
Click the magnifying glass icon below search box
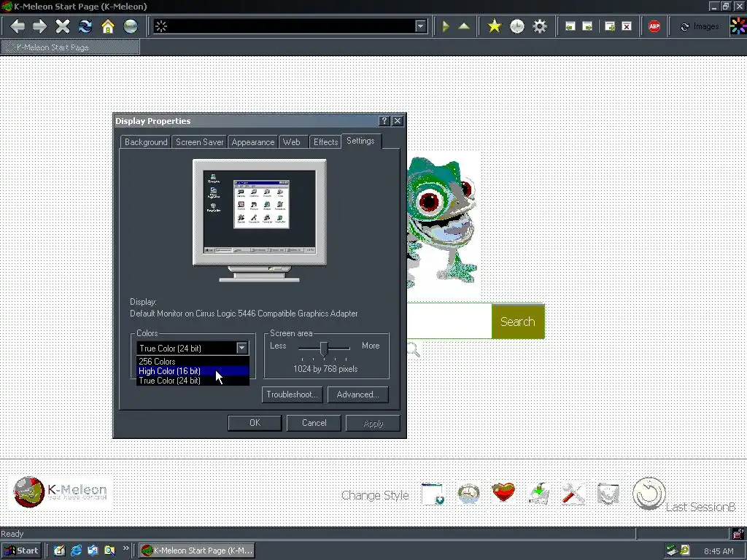click(414, 349)
